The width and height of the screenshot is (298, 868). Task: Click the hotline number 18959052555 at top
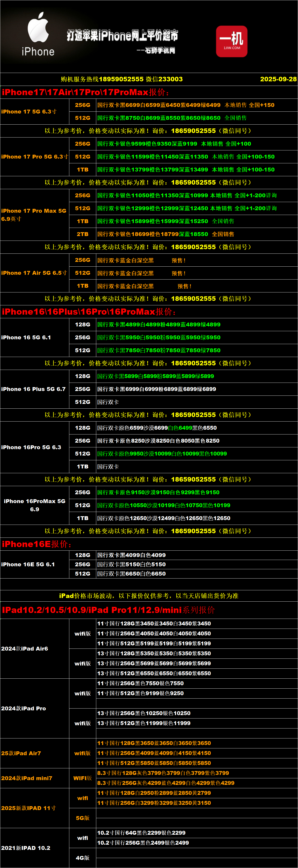(121, 79)
